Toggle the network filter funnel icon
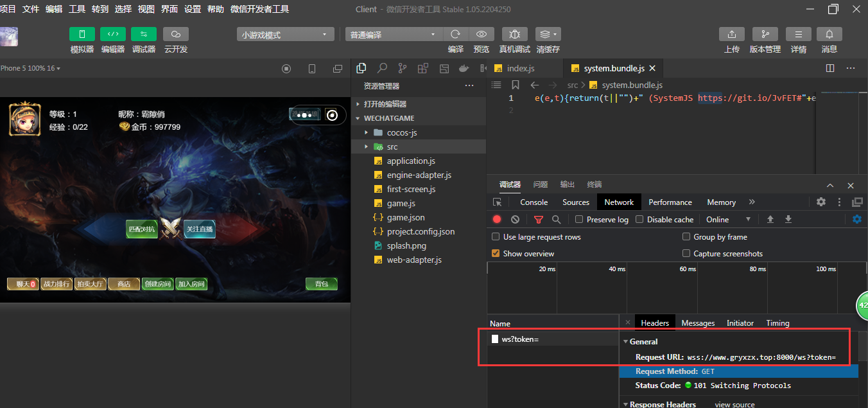This screenshot has height=408, width=868. (x=539, y=219)
